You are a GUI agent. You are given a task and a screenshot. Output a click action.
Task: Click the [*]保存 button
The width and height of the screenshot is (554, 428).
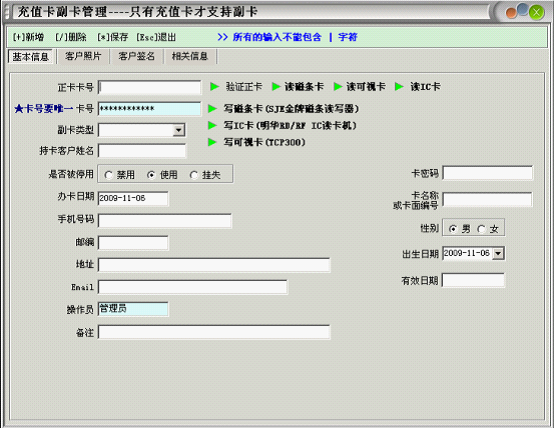pos(113,37)
